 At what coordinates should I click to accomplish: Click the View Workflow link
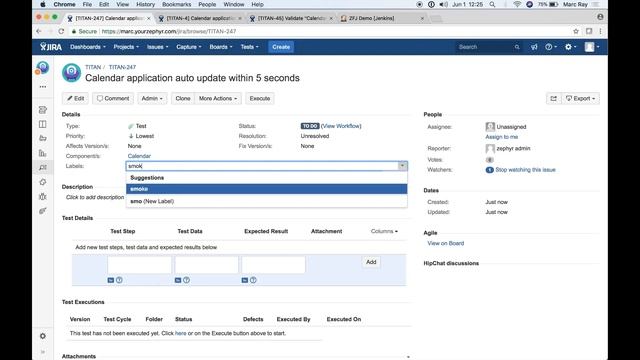(341, 126)
